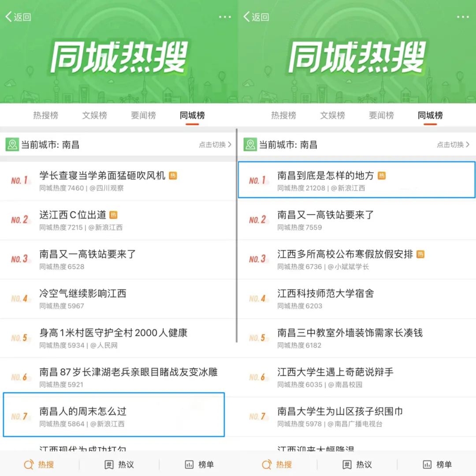This screenshot has width=476, height=476.
Task: Open 热议 in left bottom bar
Action: [x=119, y=465]
